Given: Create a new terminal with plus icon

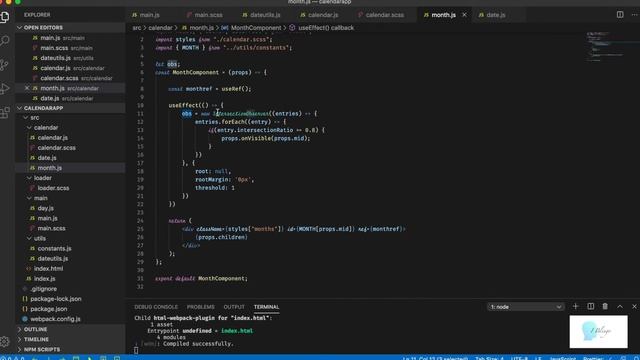Looking at the screenshot, I should tap(576, 307).
